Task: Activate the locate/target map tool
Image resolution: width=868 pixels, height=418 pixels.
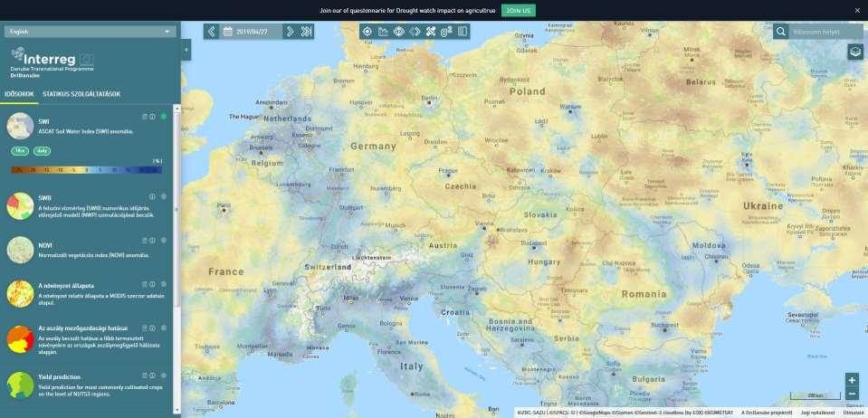Action: point(367,32)
